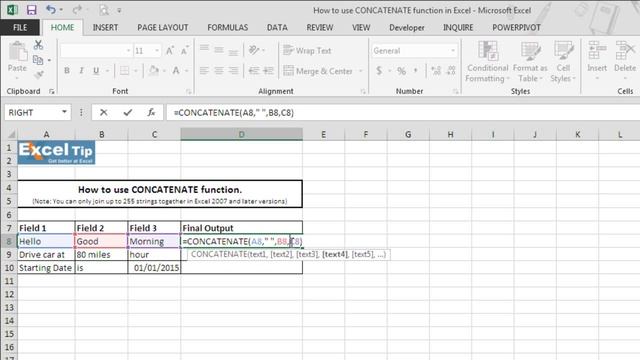This screenshot has width=640, height=360.
Task: Increase font size with the larger A
Action: click(x=170, y=51)
